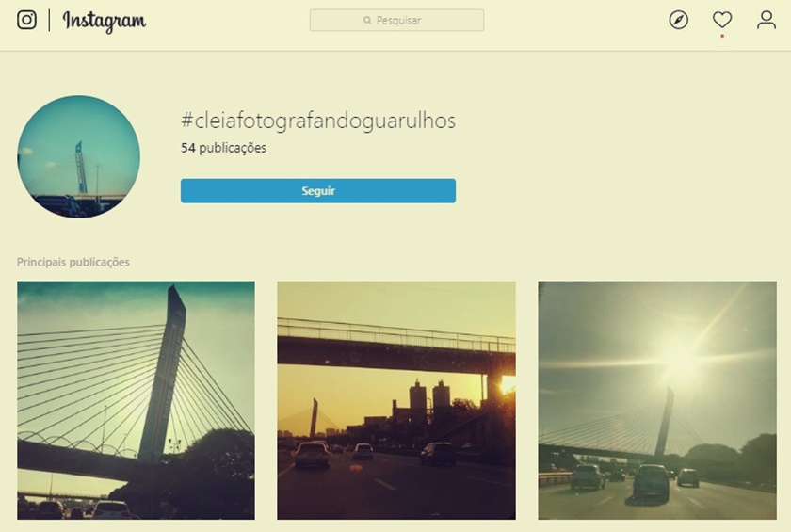The image size is (791, 532).
Task: Open the sunset overpass traffic photo
Action: coord(396,400)
